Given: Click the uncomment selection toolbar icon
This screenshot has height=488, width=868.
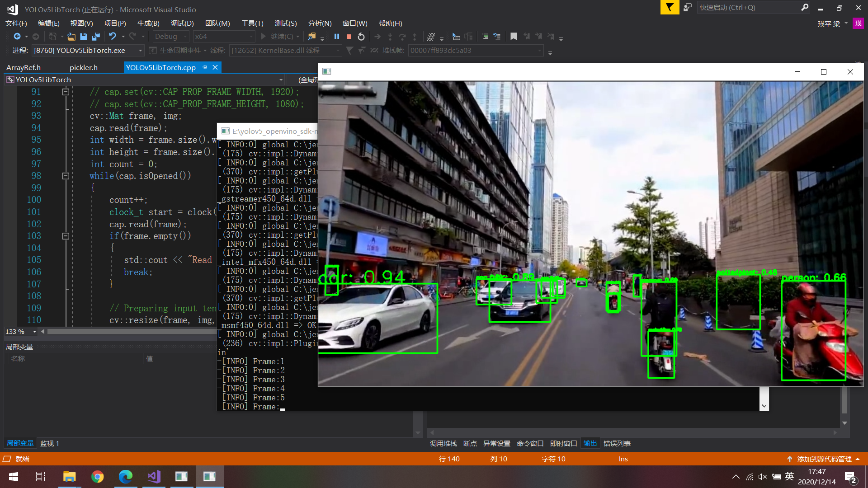Looking at the screenshot, I should [497, 37].
